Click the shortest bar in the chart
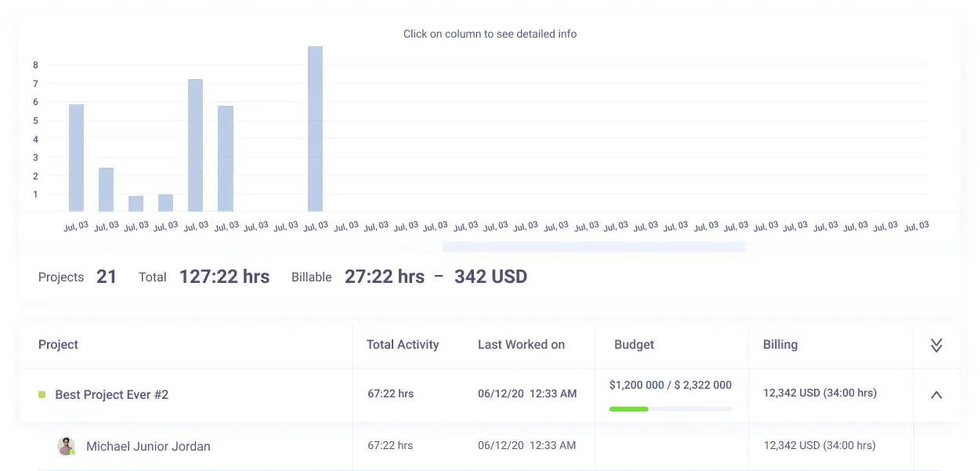980x471 pixels. pyautogui.click(x=136, y=204)
